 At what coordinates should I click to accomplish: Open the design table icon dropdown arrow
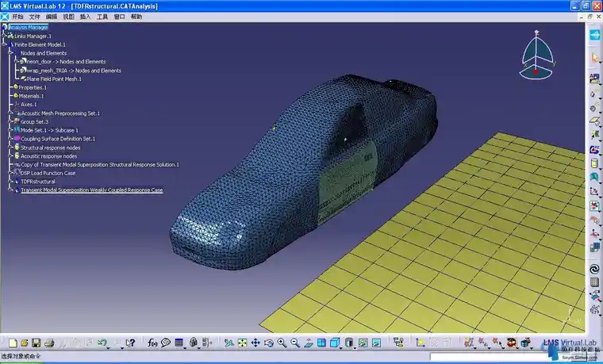point(185,347)
